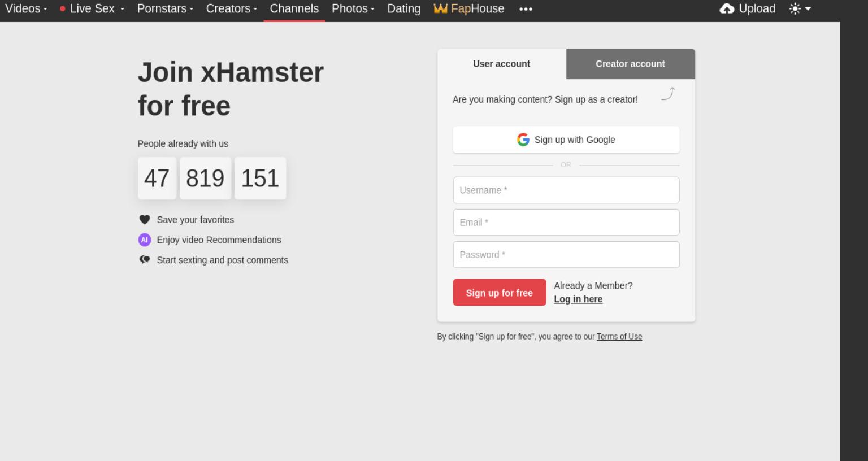Click the '151' counter tile
The height and width of the screenshot is (461, 868).
pos(260,179)
